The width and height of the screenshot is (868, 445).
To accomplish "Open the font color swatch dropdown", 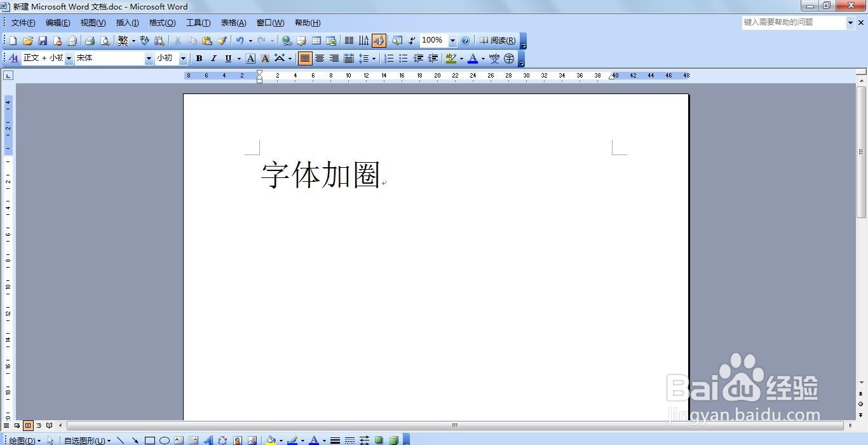I will [482, 58].
